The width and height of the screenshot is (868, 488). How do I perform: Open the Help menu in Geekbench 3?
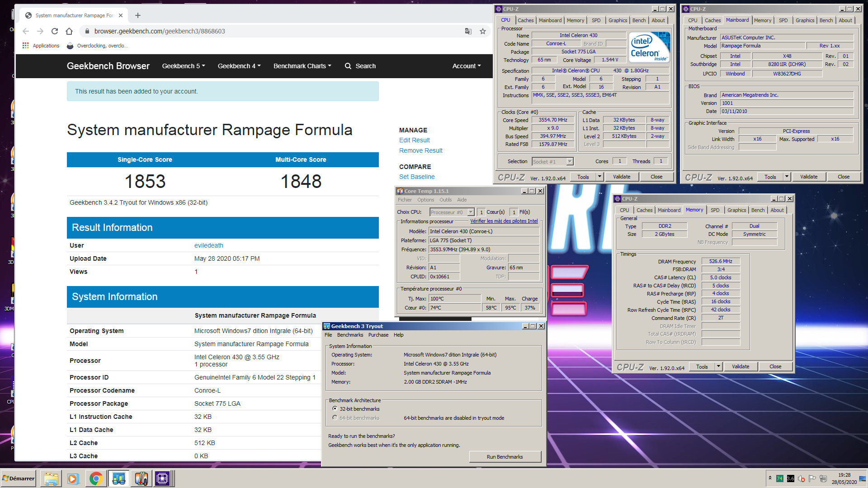click(398, 335)
